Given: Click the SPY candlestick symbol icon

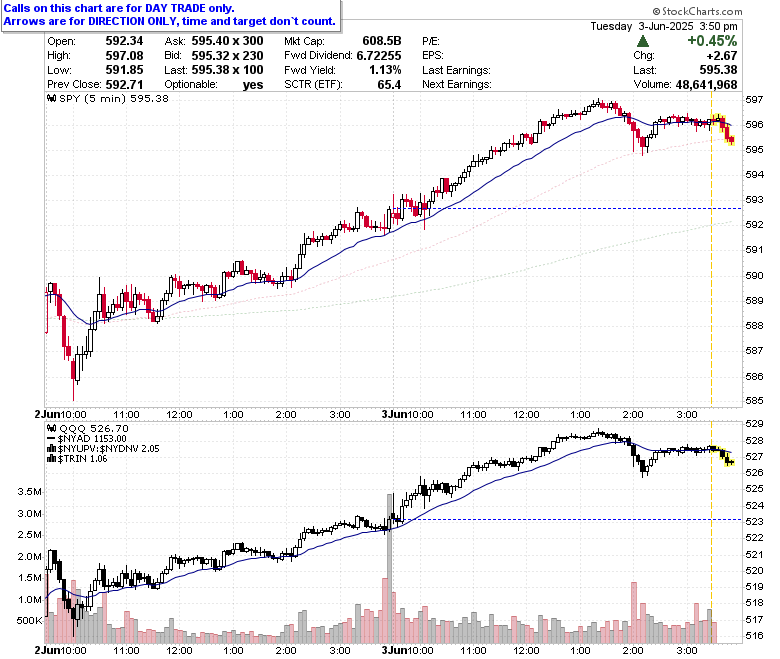Looking at the screenshot, I should pyautogui.click(x=51, y=98).
